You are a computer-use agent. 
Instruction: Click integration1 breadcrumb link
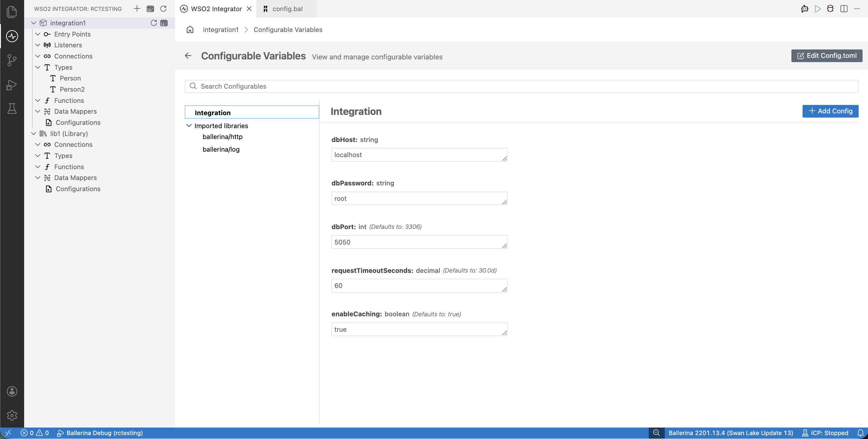(220, 30)
